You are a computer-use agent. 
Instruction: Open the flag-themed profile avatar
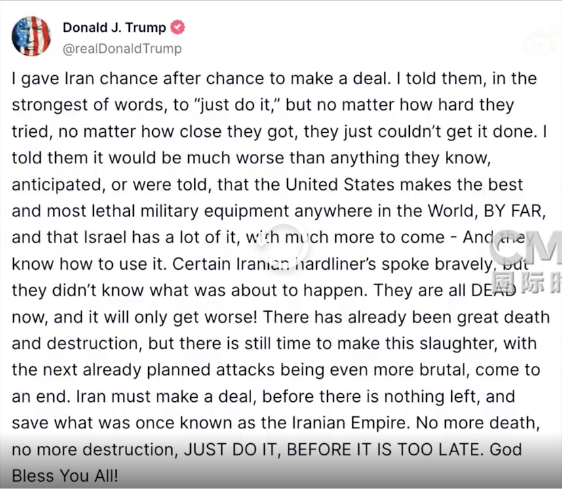(x=31, y=36)
